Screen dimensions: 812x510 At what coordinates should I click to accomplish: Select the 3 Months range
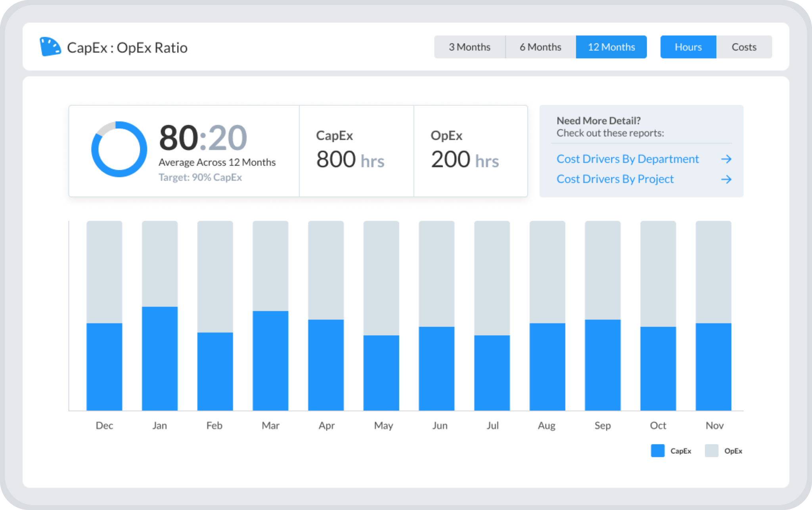[469, 47]
